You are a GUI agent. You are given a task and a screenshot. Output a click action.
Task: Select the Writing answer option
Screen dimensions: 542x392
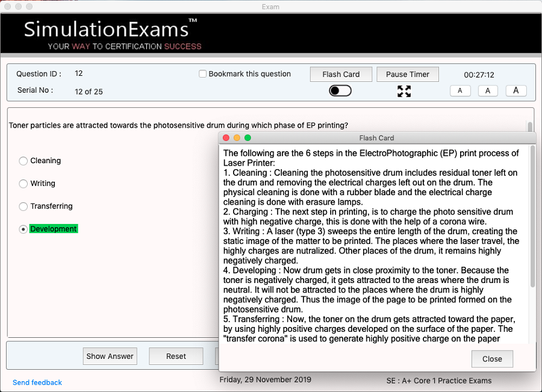pos(23,184)
